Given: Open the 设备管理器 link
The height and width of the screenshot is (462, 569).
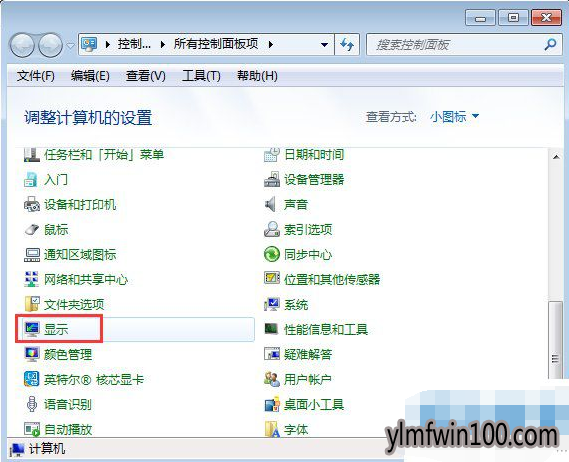Looking at the screenshot, I should [314, 180].
